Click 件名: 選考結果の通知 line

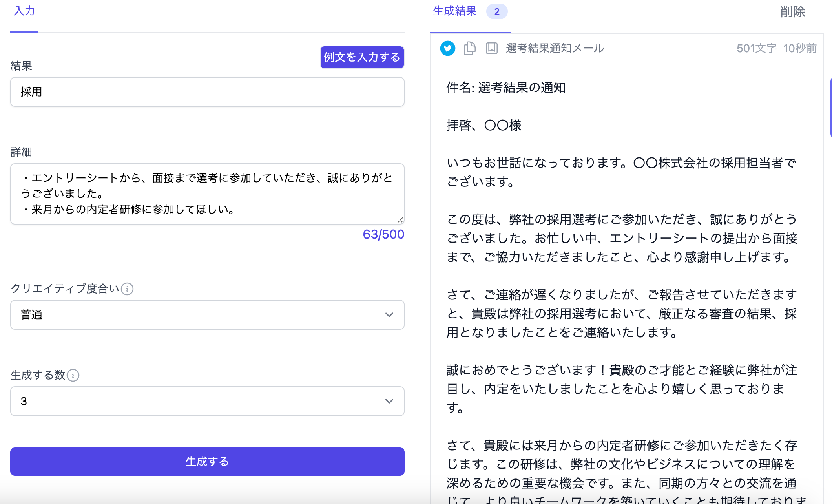coord(506,88)
